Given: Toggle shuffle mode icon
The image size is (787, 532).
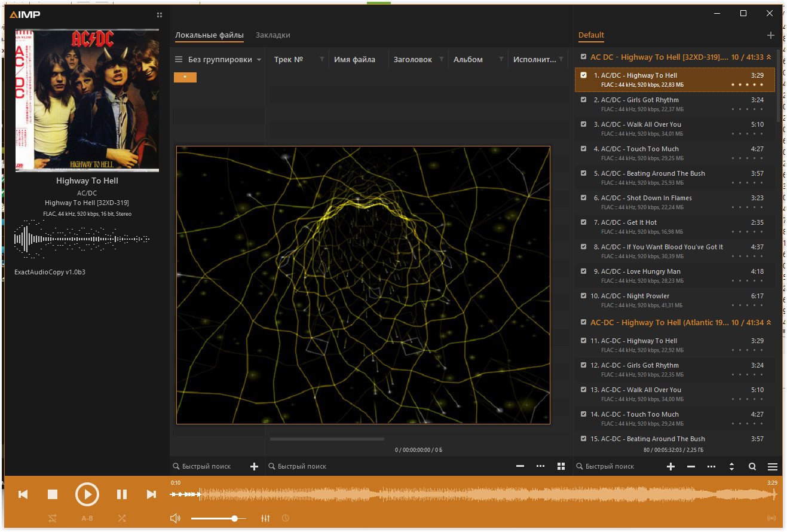Looking at the screenshot, I should pyautogui.click(x=122, y=518).
